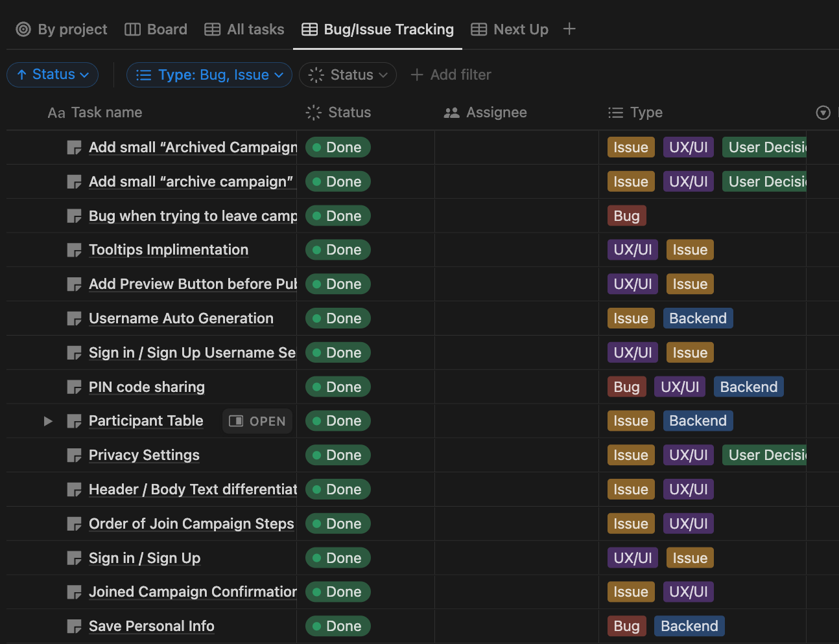Screen dimensions: 839x644
Task: Click the Status column header
Action: pos(338,113)
